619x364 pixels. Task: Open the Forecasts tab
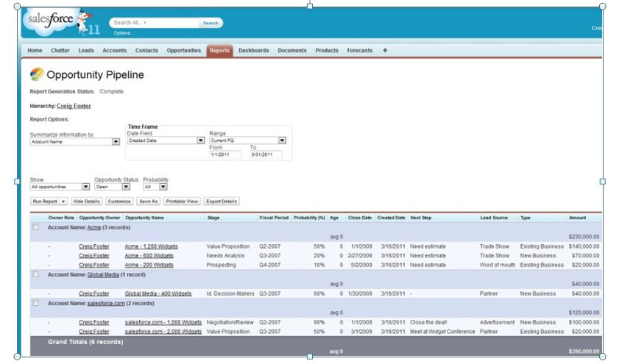pyautogui.click(x=360, y=51)
